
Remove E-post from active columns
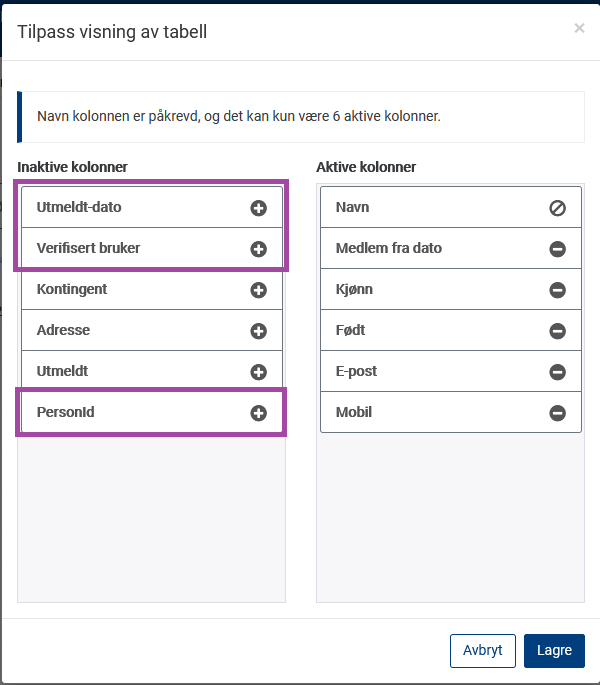557,372
